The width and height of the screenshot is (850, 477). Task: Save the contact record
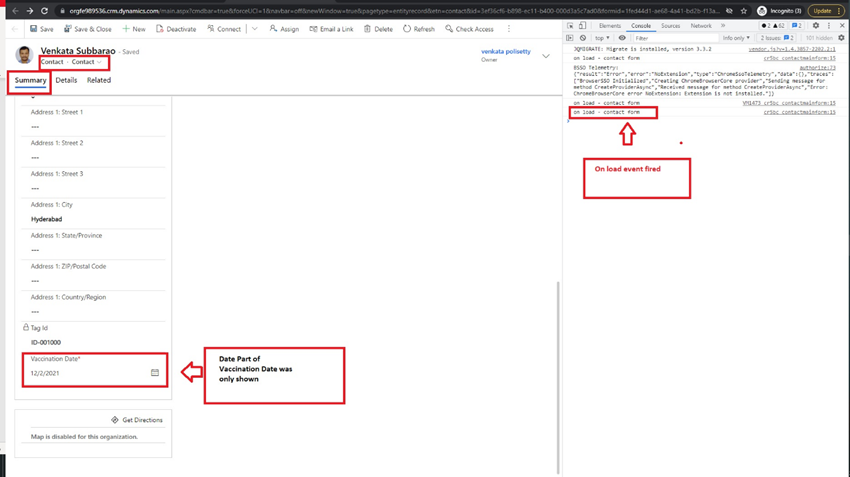coord(42,29)
